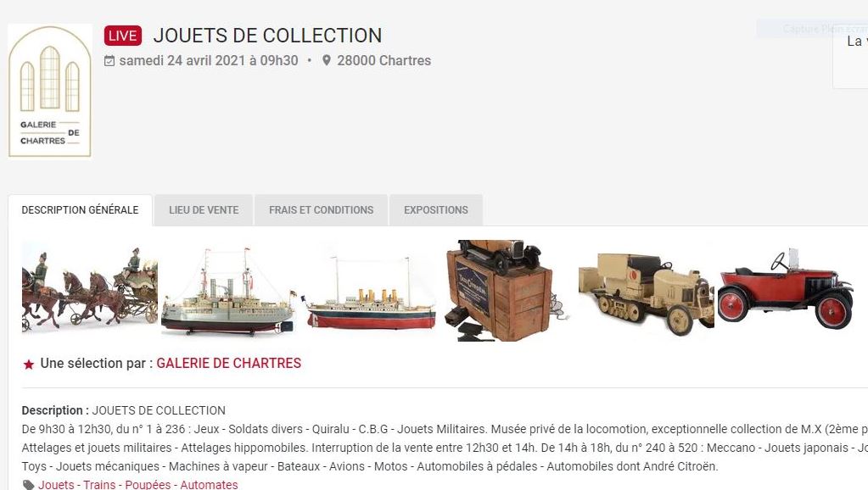Follow the GALERIE DE CHARTRES red link
Viewport: 868px width, 490px height.
tap(228, 364)
